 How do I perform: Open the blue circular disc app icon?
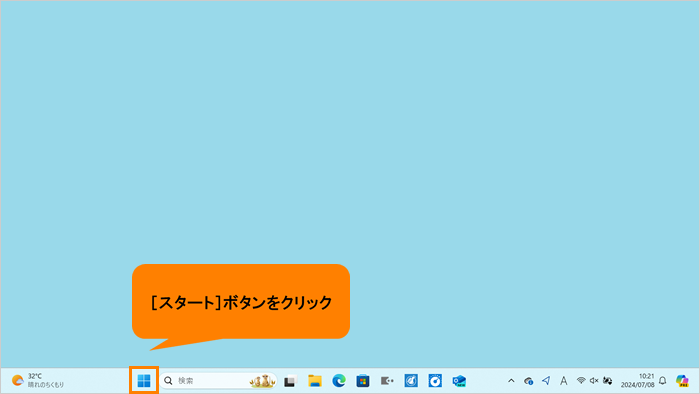coord(435,381)
